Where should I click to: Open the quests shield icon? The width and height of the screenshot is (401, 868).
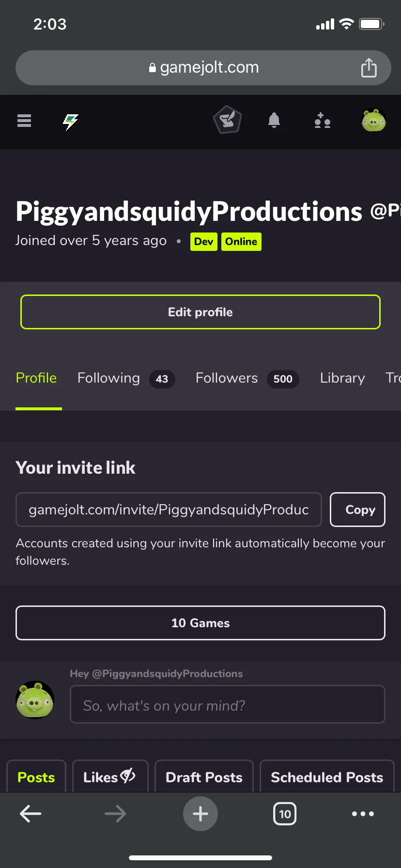point(227,120)
